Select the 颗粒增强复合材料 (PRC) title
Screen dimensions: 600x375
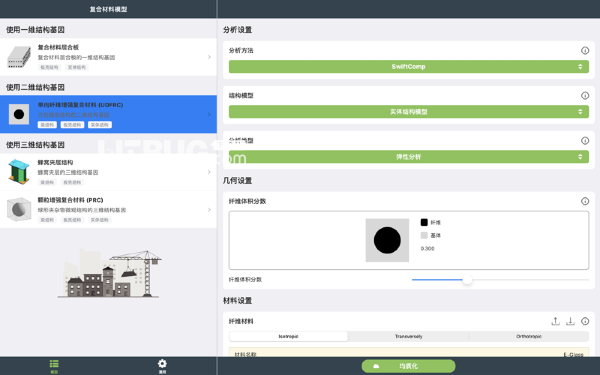click(x=70, y=200)
